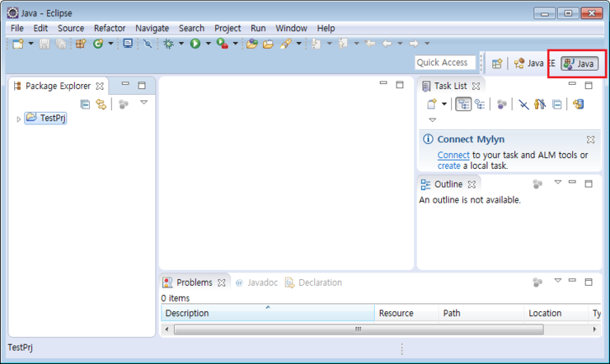Open the Run dropdown arrow
This screenshot has height=364, width=610.
click(208, 44)
